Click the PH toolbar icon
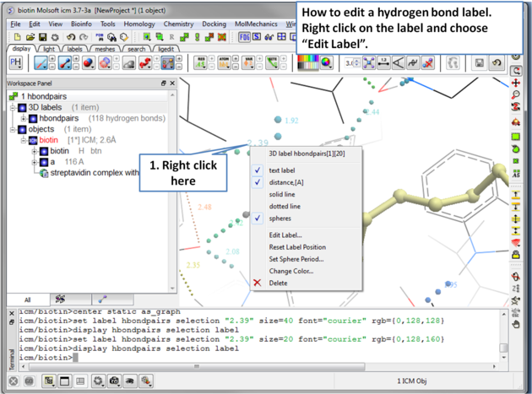532x394 pixels. pos(16,63)
